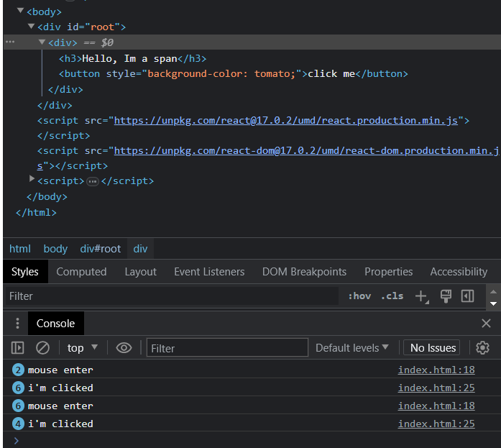Open the Default levels dropdown
Image resolution: width=501 pixels, height=448 pixels.
pyautogui.click(x=351, y=347)
